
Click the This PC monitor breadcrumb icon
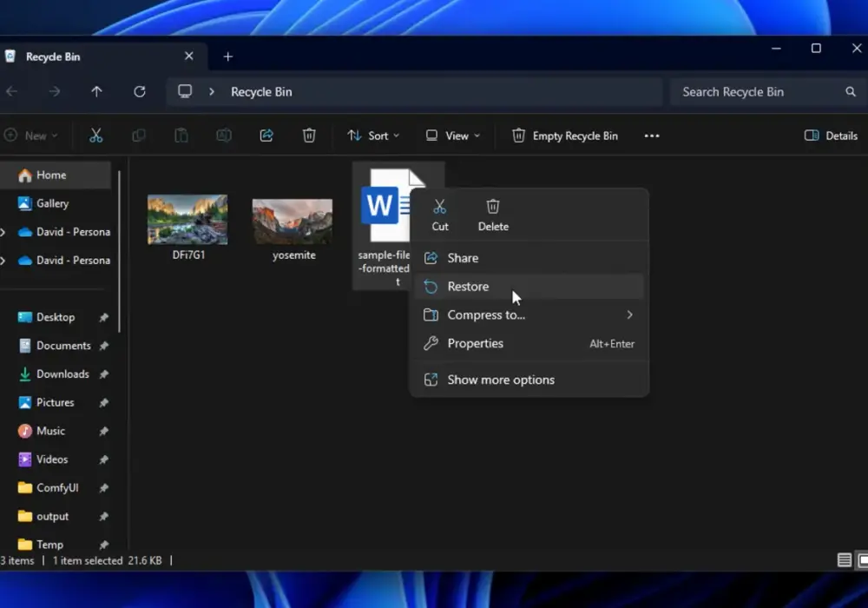point(185,91)
